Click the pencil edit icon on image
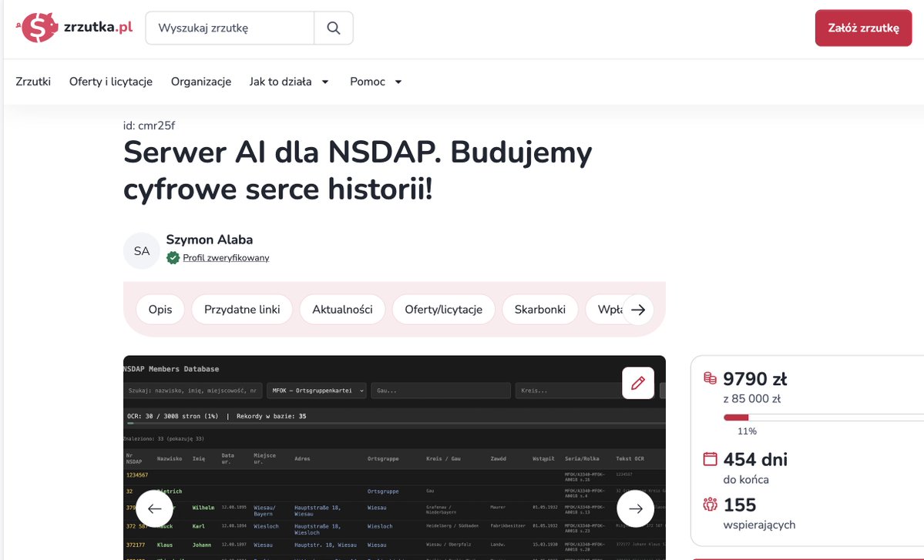The width and height of the screenshot is (924, 560). pos(637,384)
